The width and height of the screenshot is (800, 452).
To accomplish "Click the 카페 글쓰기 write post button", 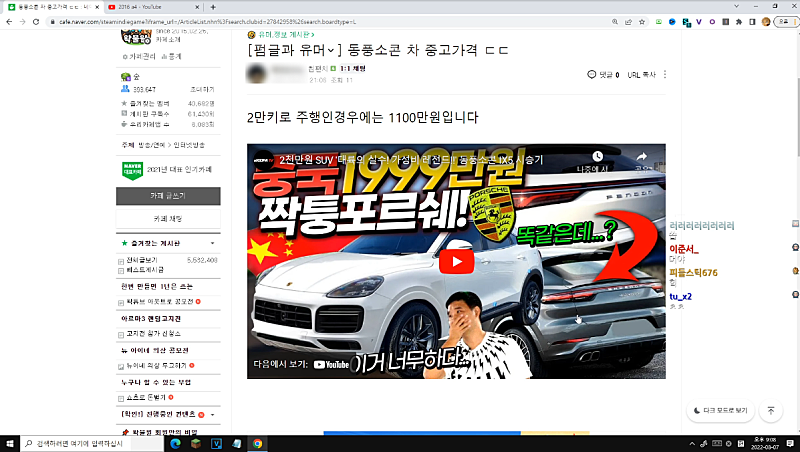I will 167,196.
